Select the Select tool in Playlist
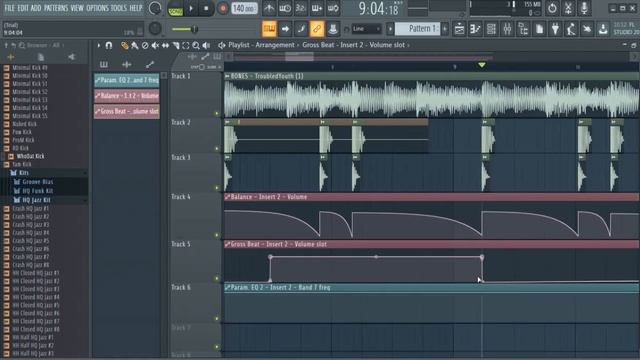The image size is (640, 360). point(186,45)
